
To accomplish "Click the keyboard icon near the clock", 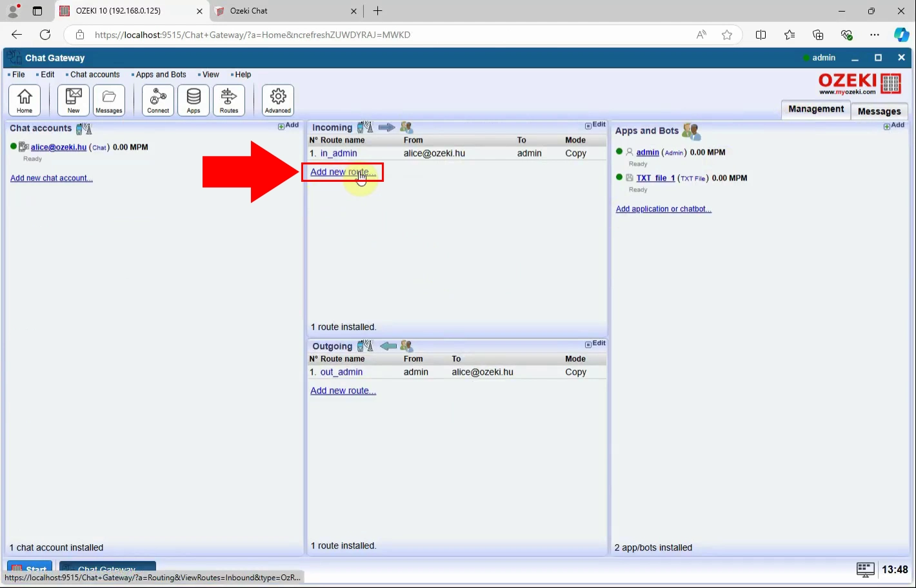I will [866, 569].
